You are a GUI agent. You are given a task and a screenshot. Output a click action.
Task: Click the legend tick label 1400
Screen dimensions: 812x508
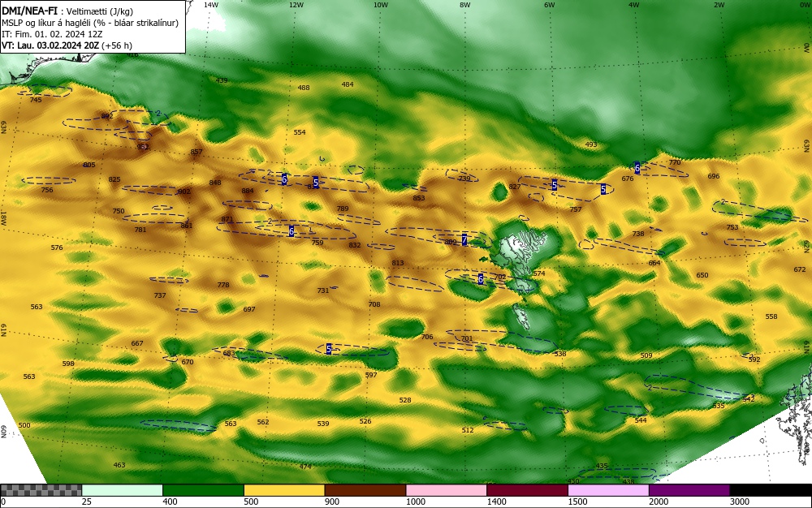(x=497, y=502)
